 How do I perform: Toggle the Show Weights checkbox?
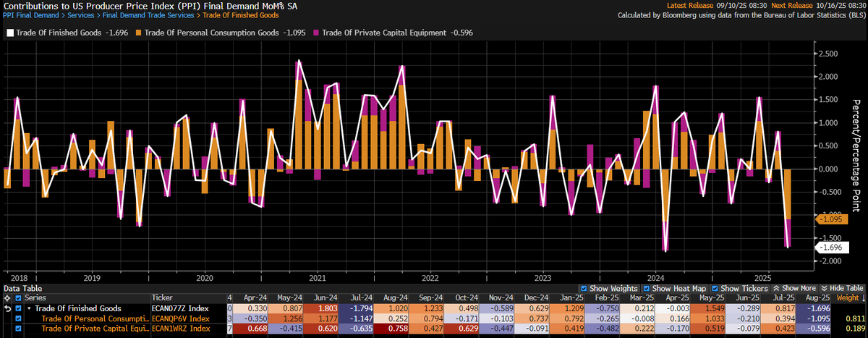(x=584, y=288)
